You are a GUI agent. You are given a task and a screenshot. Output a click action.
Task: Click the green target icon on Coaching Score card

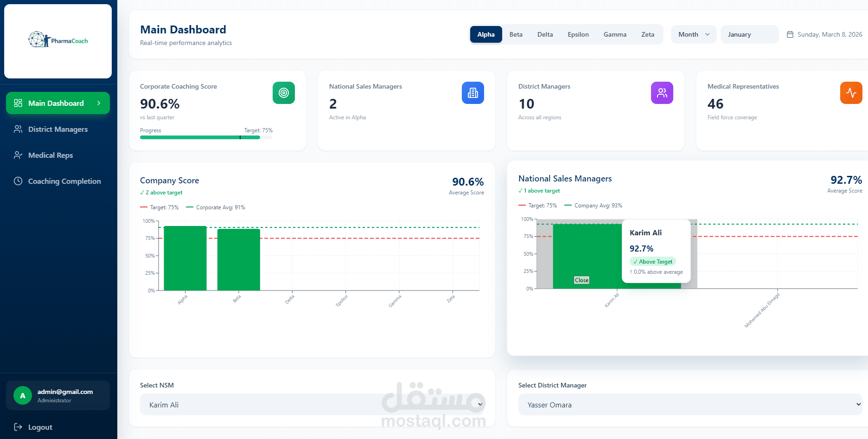pos(284,93)
